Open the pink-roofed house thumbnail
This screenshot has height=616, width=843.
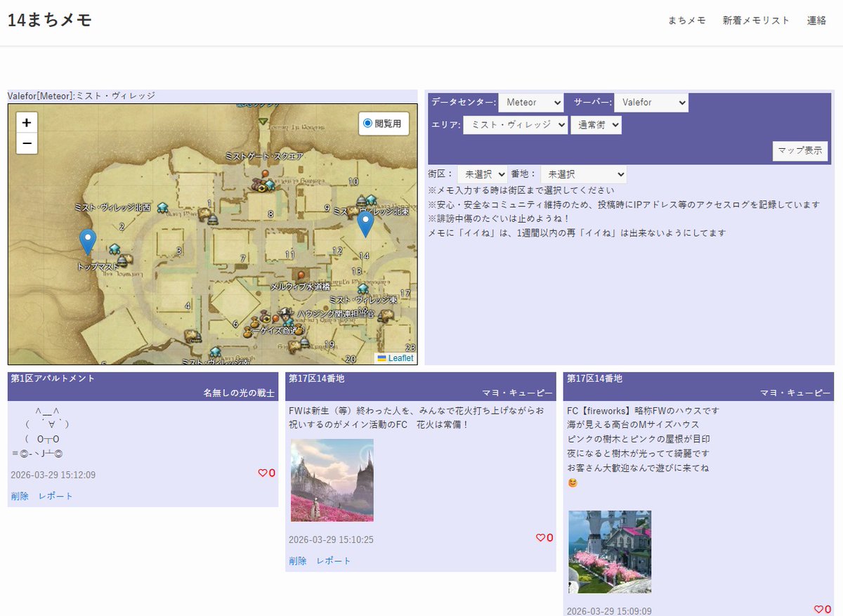tap(610, 552)
